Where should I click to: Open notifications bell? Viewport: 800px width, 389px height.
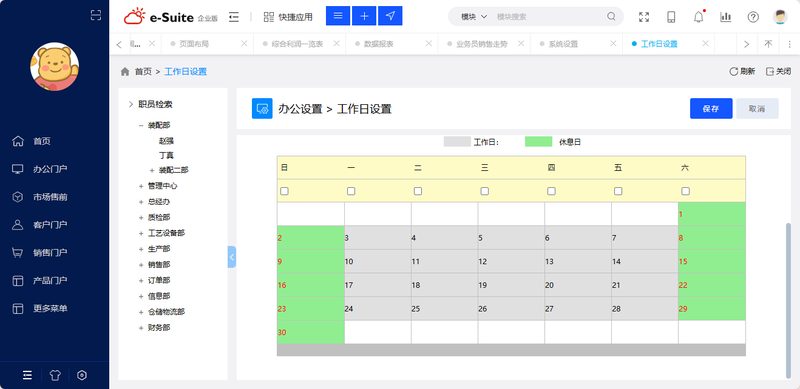[x=698, y=17]
